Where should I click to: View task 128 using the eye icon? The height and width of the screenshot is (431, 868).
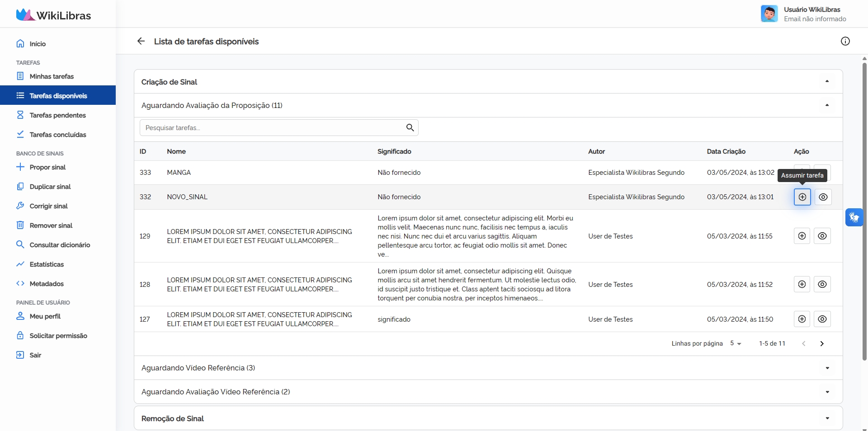click(x=822, y=284)
